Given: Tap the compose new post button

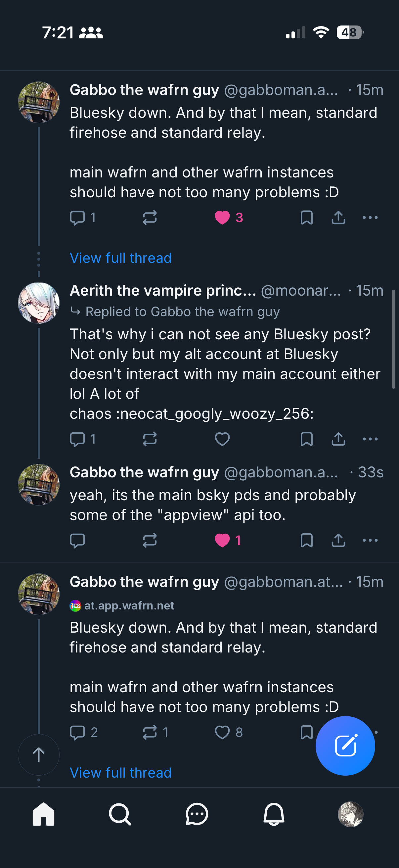Looking at the screenshot, I should (345, 746).
